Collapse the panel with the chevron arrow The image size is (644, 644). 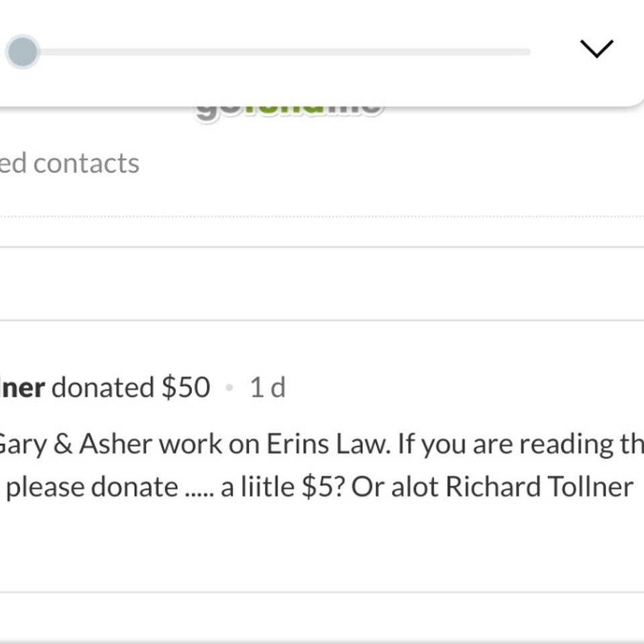596,49
